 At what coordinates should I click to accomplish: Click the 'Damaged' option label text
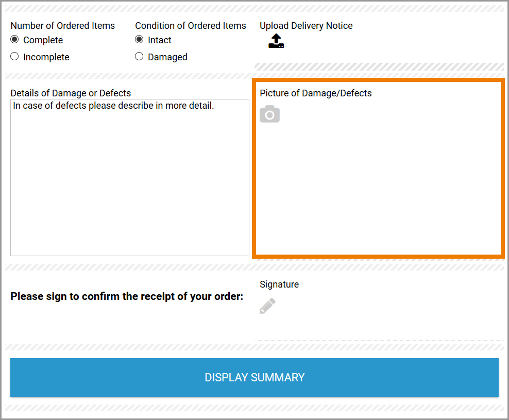click(167, 57)
